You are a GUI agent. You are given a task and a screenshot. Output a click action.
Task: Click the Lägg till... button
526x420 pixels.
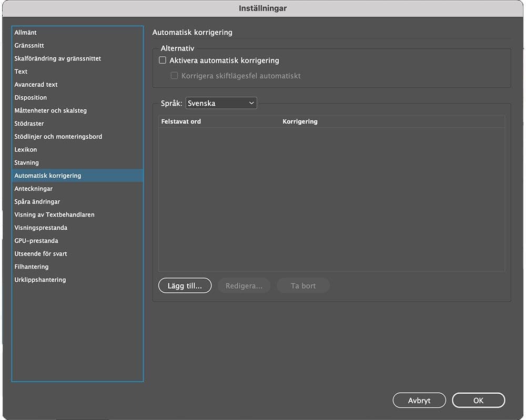(185, 285)
